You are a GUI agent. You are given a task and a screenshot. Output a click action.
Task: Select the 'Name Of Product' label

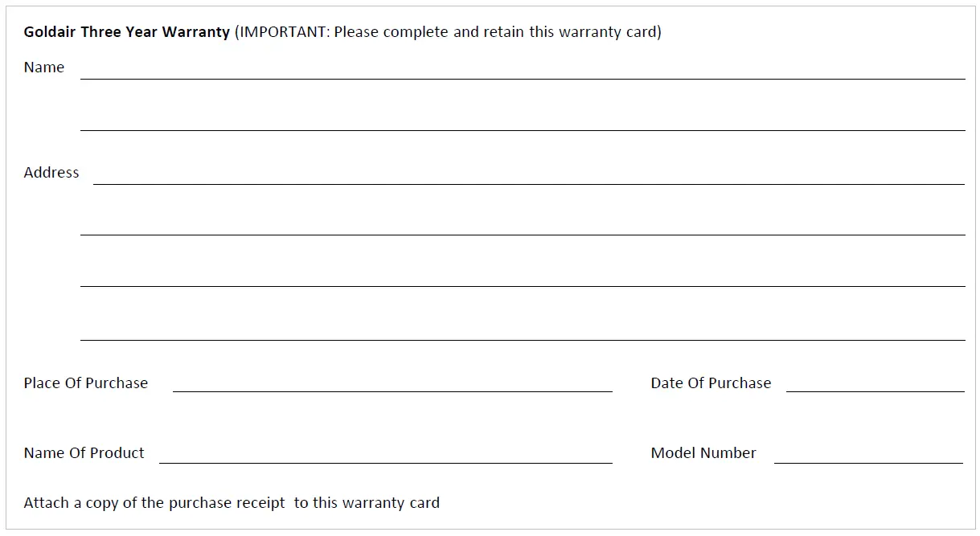click(84, 453)
